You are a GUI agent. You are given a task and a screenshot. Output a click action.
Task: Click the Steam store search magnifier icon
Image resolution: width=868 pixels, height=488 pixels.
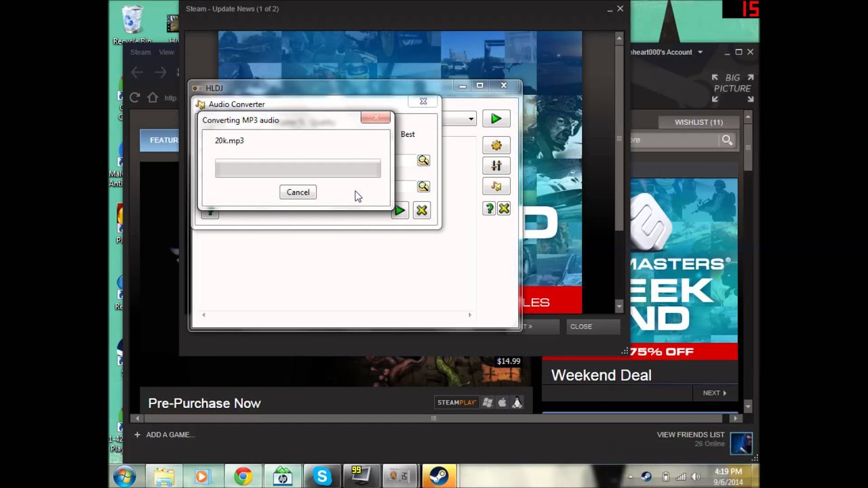(x=727, y=140)
